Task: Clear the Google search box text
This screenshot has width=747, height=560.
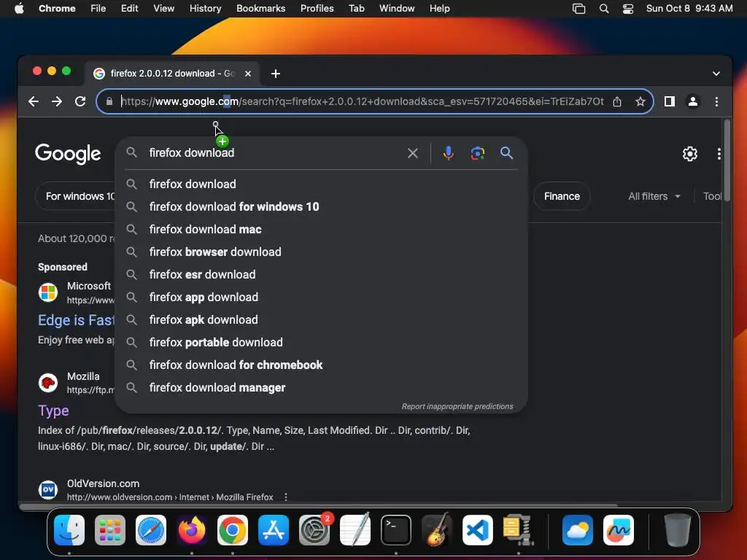Action: 413,153
